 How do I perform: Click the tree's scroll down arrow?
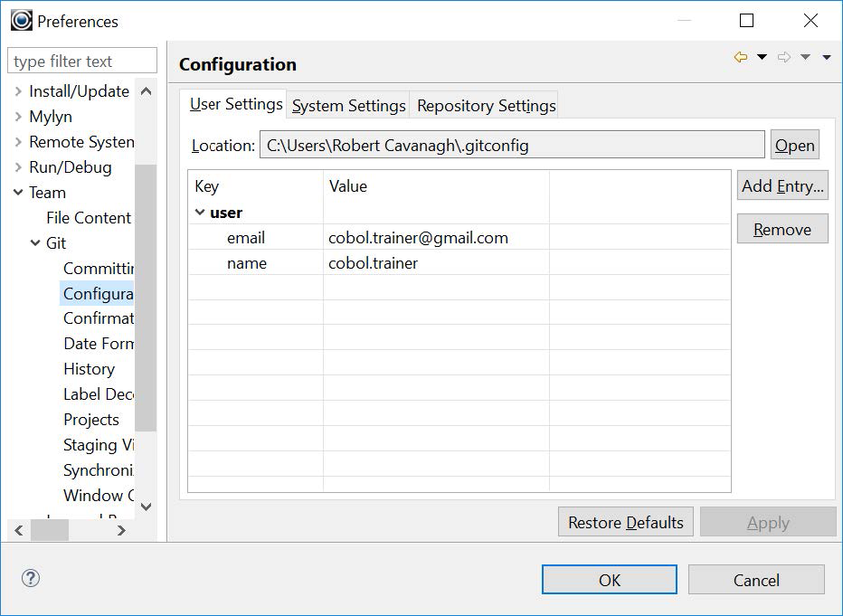click(147, 507)
